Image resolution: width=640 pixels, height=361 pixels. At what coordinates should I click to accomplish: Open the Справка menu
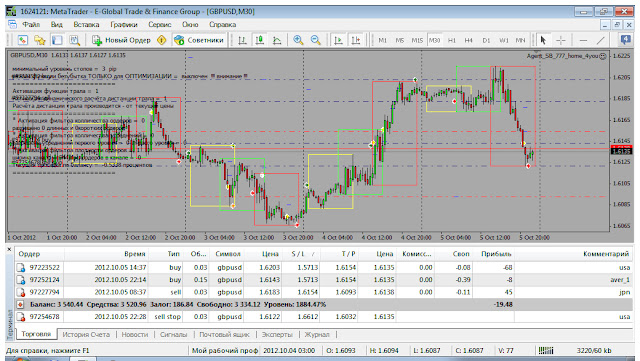pyautogui.click(x=222, y=25)
